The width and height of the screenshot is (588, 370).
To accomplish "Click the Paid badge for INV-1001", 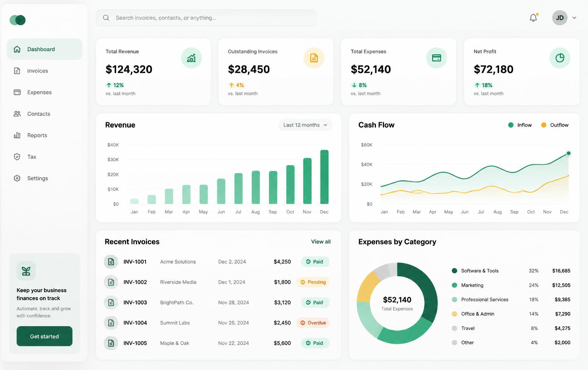I will pyautogui.click(x=315, y=262).
